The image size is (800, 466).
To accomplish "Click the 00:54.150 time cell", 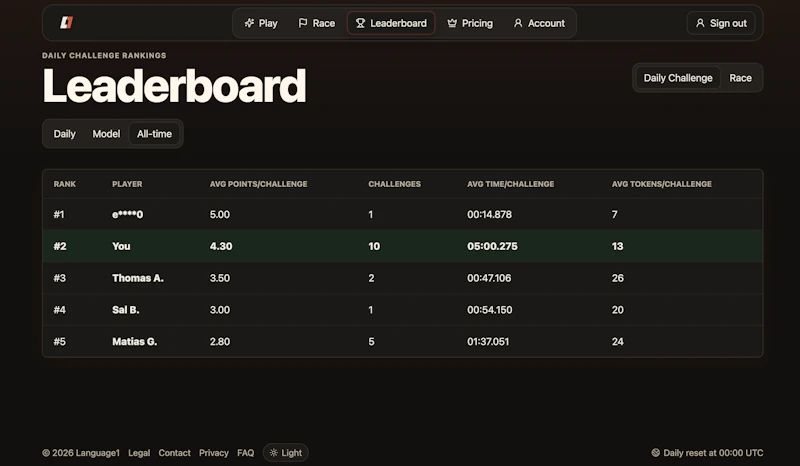I will 490,310.
